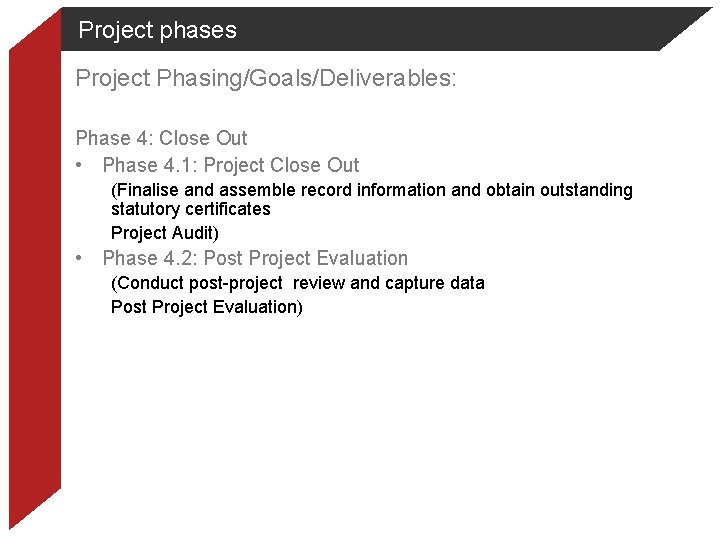The width and height of the screenshot is (720, 540).
Task: Click the "Post Project Evaluation)" sub-line
Action: pos(206,307)
